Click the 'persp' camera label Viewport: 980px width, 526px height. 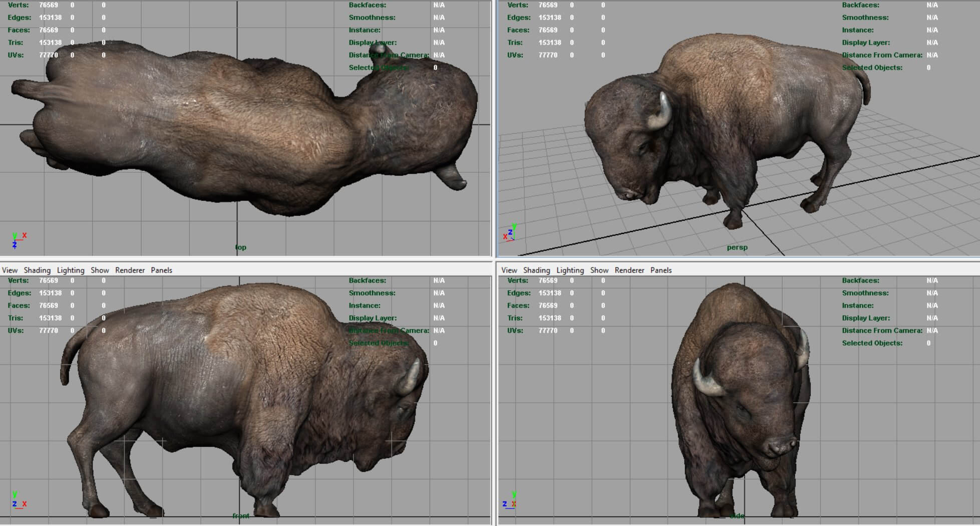click(737, 247)
